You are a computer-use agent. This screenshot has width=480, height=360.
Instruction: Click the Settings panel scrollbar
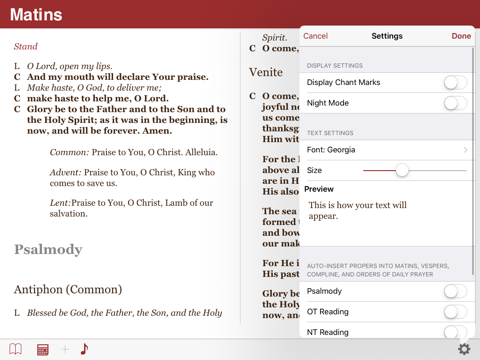[473, 161]
